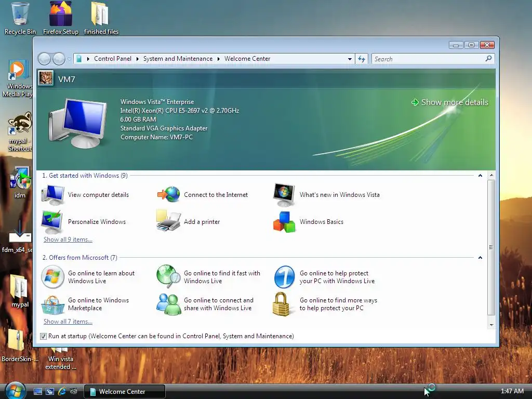This screenshot has width=532, height=399.
Task: Select the find it fast magnifier globe icon
Action: 169,276
